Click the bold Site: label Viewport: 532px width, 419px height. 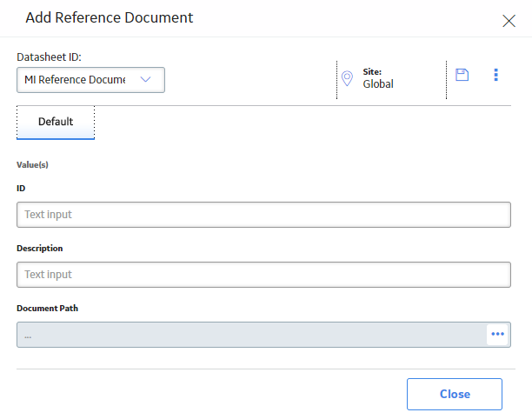click(372, 72)
